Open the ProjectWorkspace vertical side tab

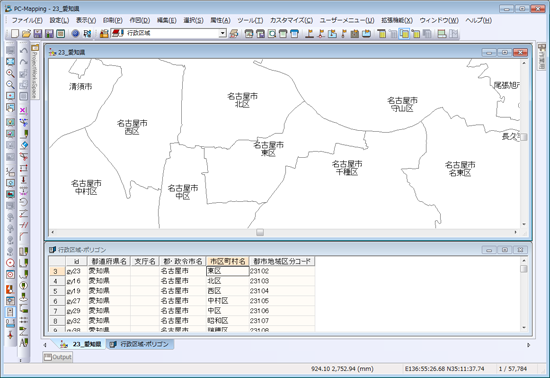[x=34, y=72]
